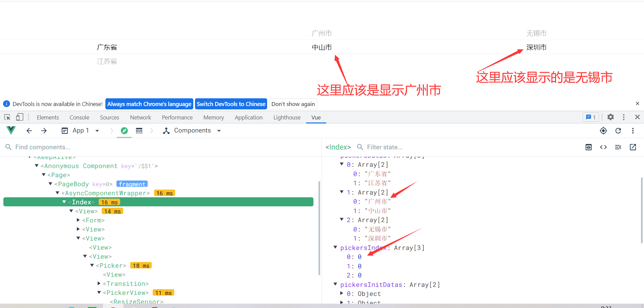Switch to the Console tab

[79, 117]
